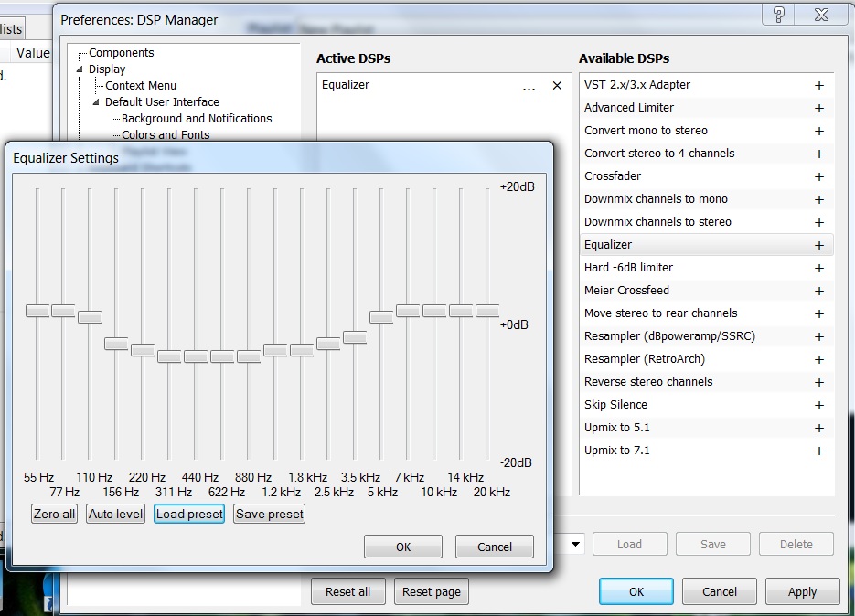
Task: Click the 156 Hz slider handle
Action: [116, 344]
